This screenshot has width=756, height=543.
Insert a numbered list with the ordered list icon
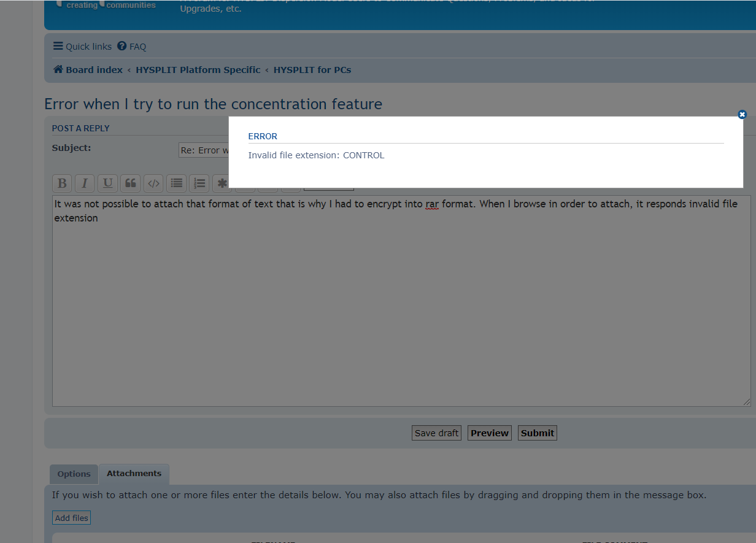[x=199, y=183]
